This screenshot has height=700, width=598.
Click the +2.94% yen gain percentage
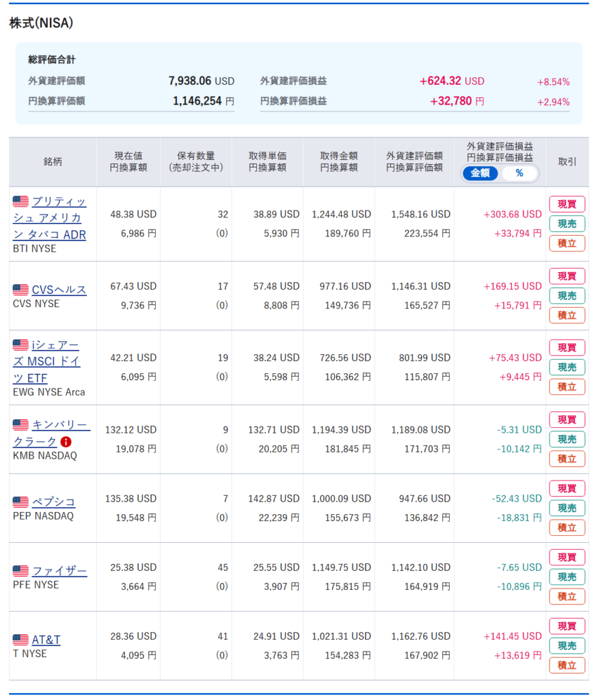554,102
